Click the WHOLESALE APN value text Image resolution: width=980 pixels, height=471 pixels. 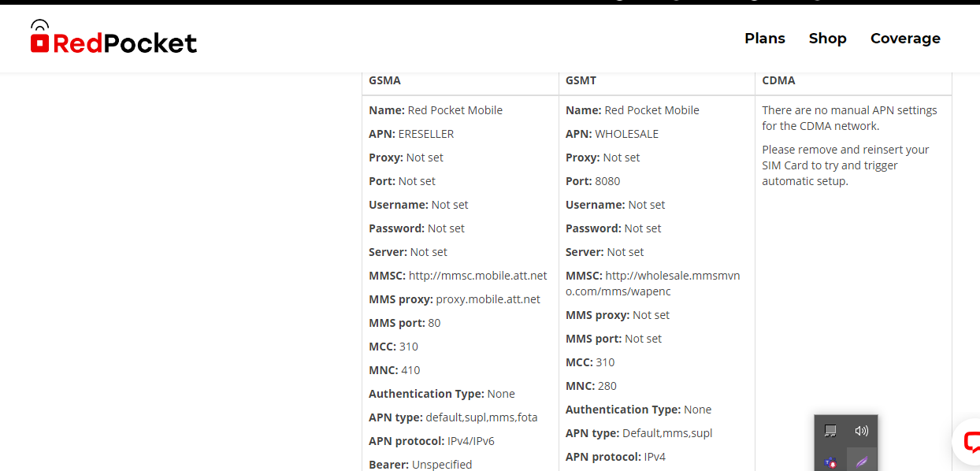[623, 133]
